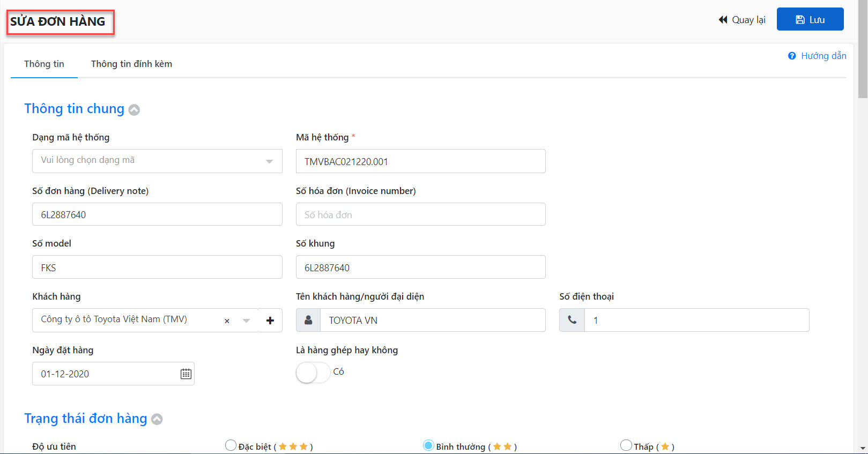Click the phone icon in Số điện thoại
Screen dimensions: 868x454
coord(572,320)
